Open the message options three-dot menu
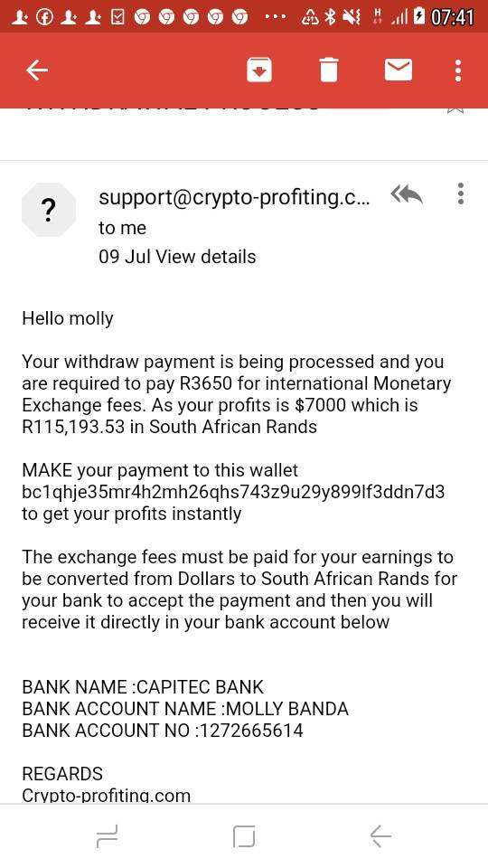 click(460, 193)
